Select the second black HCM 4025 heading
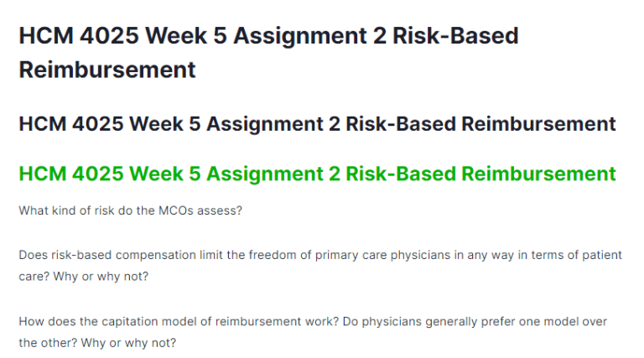This screenshot has height=358, width=644. tap(317, 124)
